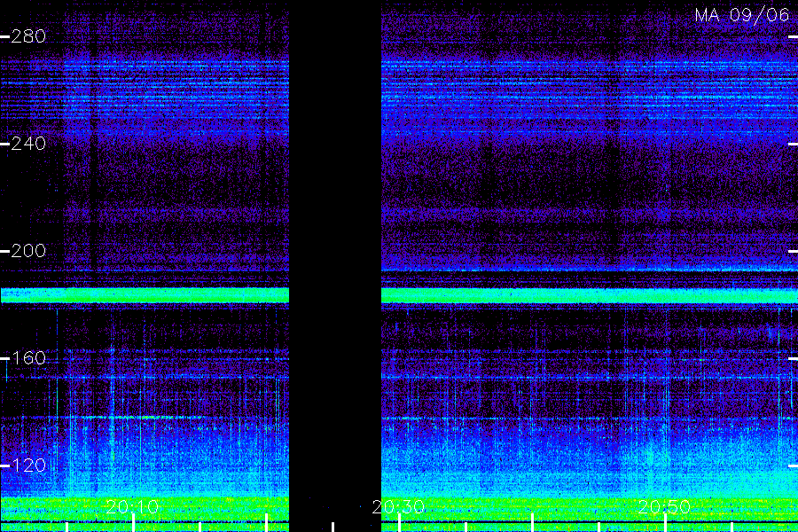Click the 240 frequency axis label

[x=28, y=144]
